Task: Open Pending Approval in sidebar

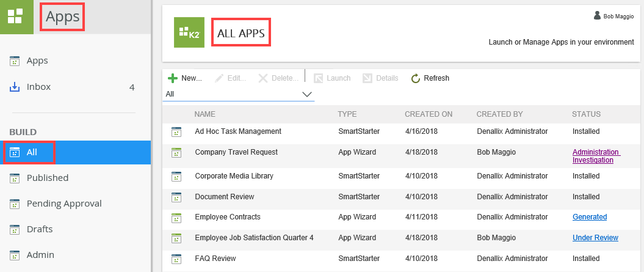Action: [x=63, y=204]
